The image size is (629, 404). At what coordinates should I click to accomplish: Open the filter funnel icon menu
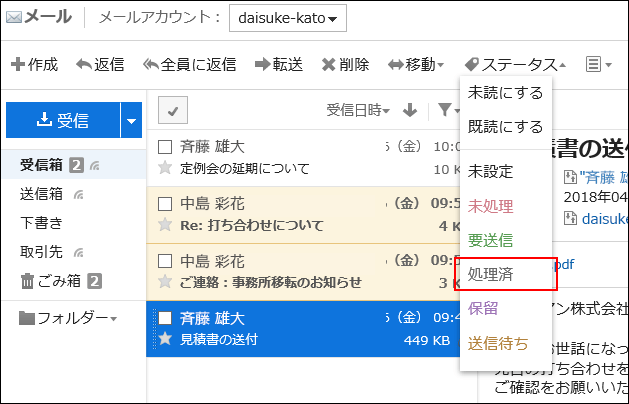pyautogui.click(x=444, y=110)
